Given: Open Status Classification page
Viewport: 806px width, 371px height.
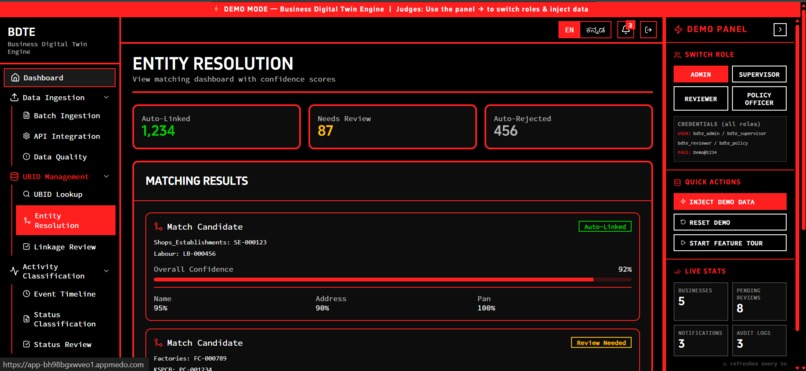Looking at the screenshot, I should click(66, 319).
